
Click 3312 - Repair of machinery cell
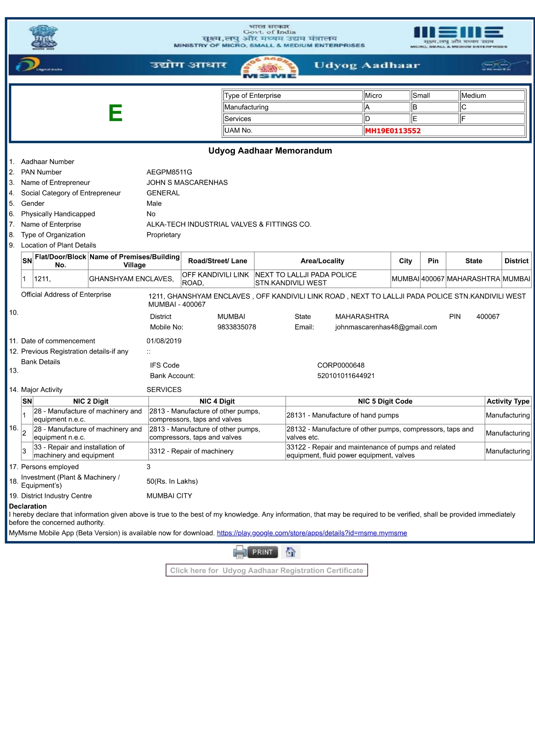click(x=217, y=451)
